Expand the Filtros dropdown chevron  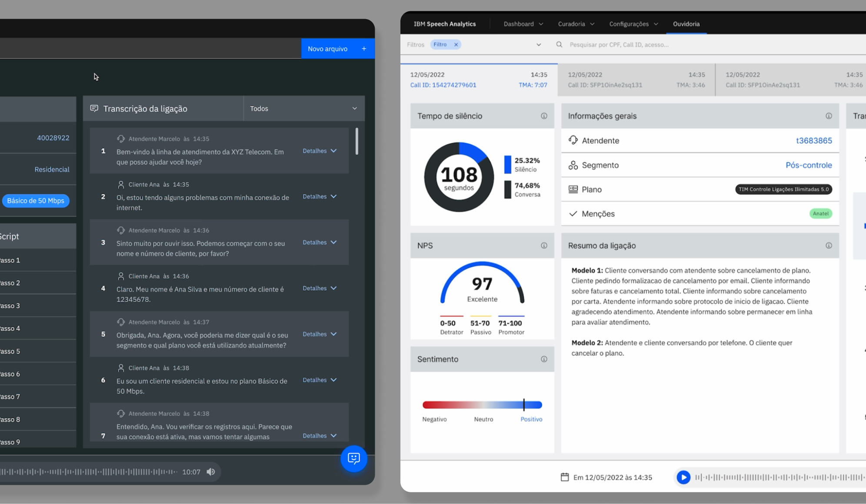(x=539, y=45)
